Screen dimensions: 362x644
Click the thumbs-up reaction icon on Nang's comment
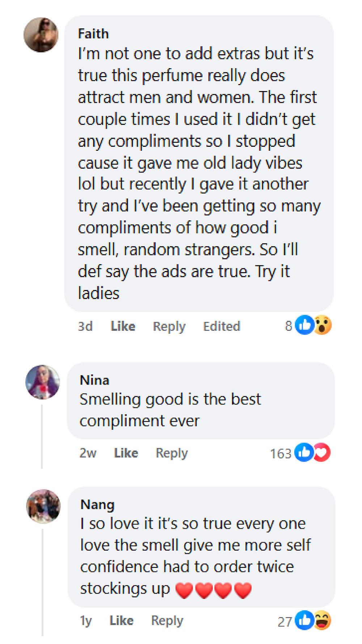(x=304, y=620)
